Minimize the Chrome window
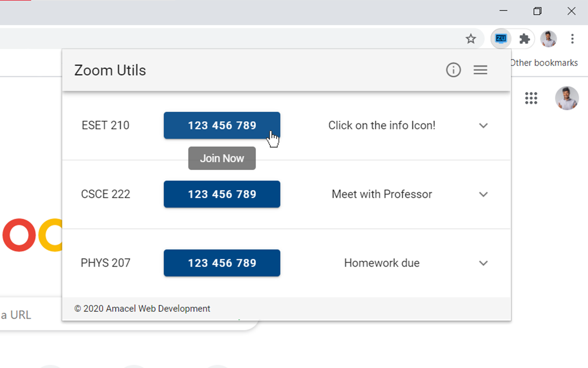 tap(503, 11)
